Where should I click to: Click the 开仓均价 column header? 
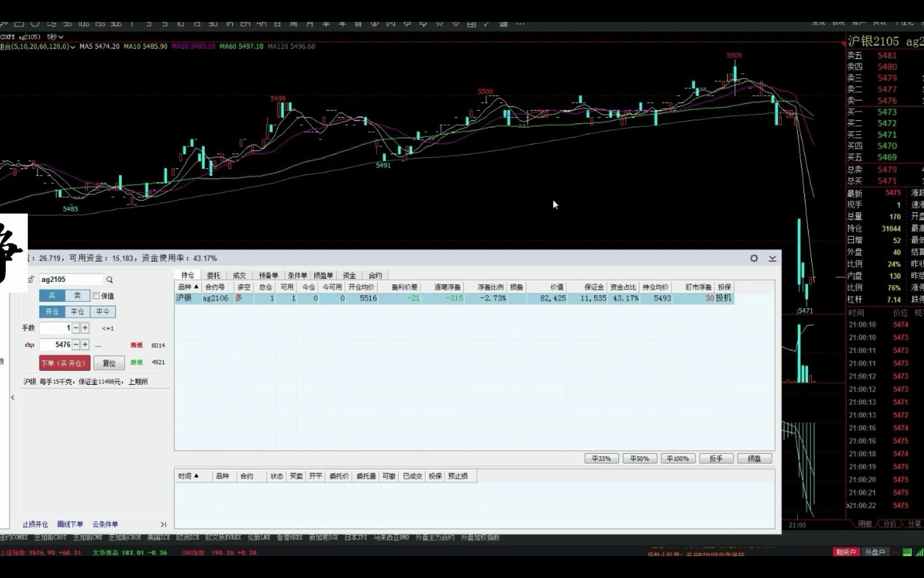361,287
